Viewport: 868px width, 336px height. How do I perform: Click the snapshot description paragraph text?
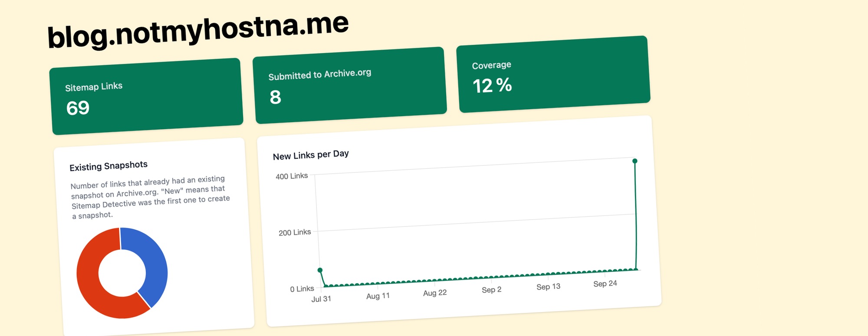pos(150,197)
